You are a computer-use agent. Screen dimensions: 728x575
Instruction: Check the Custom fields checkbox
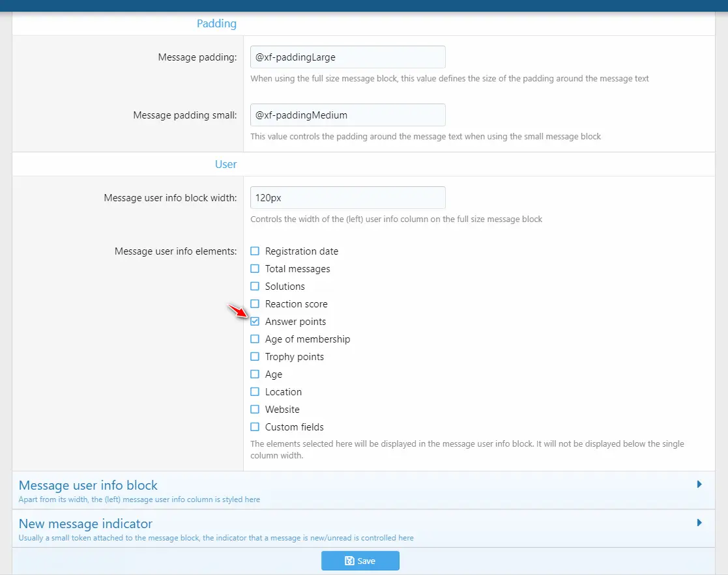click(x=255, y=427)
